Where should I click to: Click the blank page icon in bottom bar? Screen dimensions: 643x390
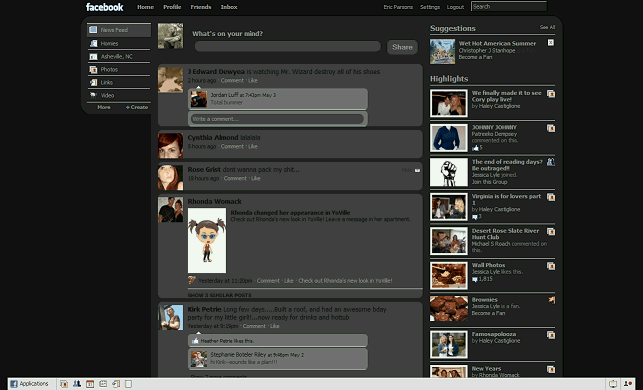click(128, 384)
